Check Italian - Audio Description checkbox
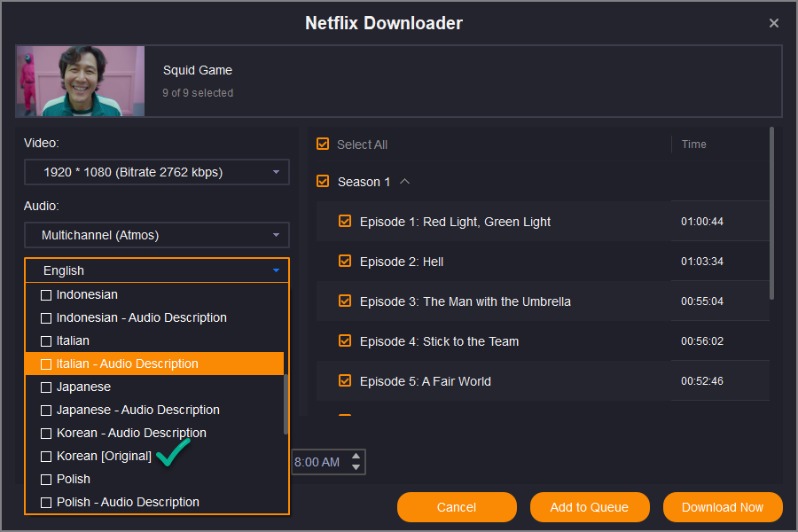 pos(46,364)
